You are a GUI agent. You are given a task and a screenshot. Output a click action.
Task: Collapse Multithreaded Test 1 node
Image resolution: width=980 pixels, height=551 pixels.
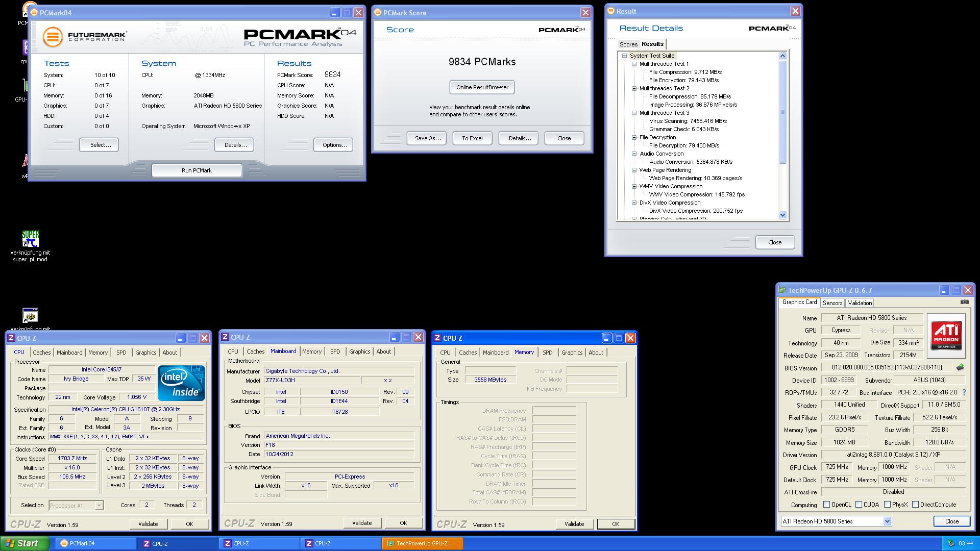coord(634,64)
